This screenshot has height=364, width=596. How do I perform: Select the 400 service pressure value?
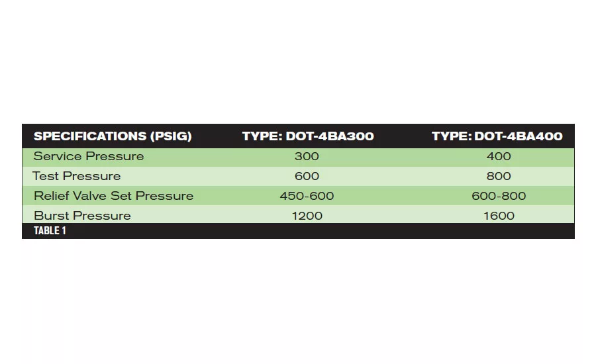(x=499, y=156)
